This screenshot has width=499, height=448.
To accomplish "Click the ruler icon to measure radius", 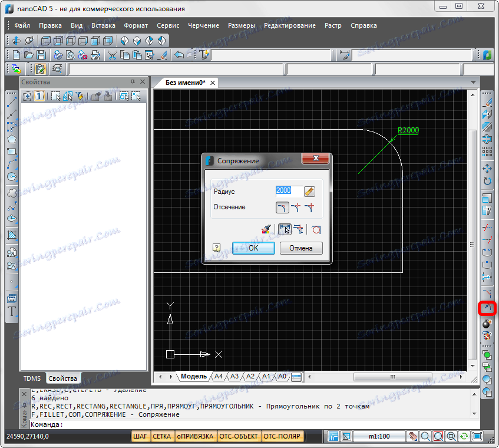I will [309, 192].
